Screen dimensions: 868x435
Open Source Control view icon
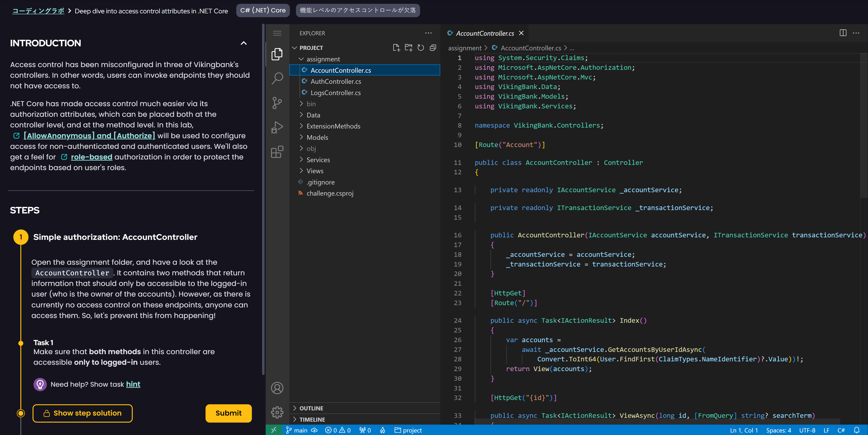click(277, 103)
